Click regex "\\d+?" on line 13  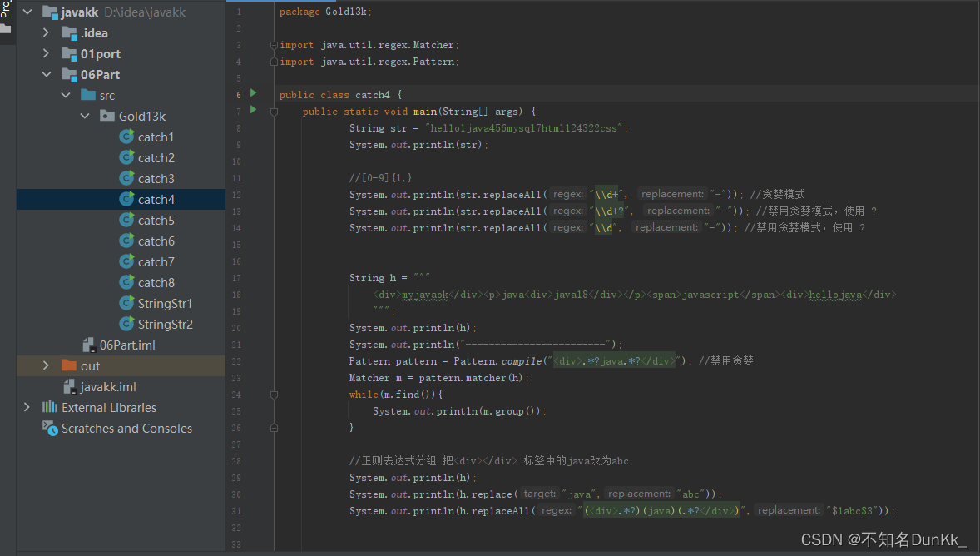609,211
